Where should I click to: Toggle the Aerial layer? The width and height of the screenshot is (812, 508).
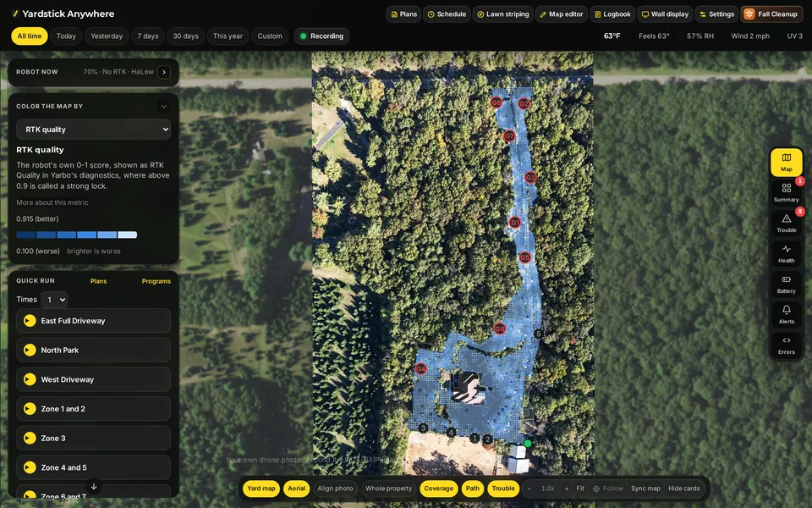[x=296, y=489]
